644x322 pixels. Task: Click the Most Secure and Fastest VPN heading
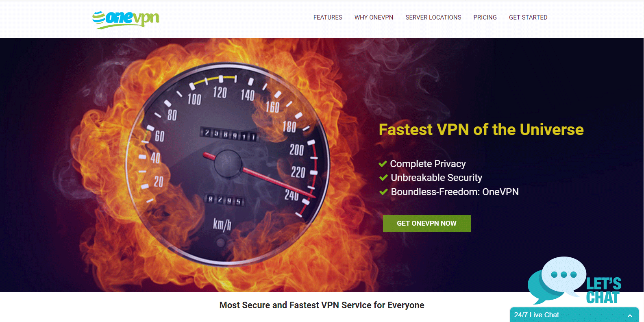(x=322, y=305)
